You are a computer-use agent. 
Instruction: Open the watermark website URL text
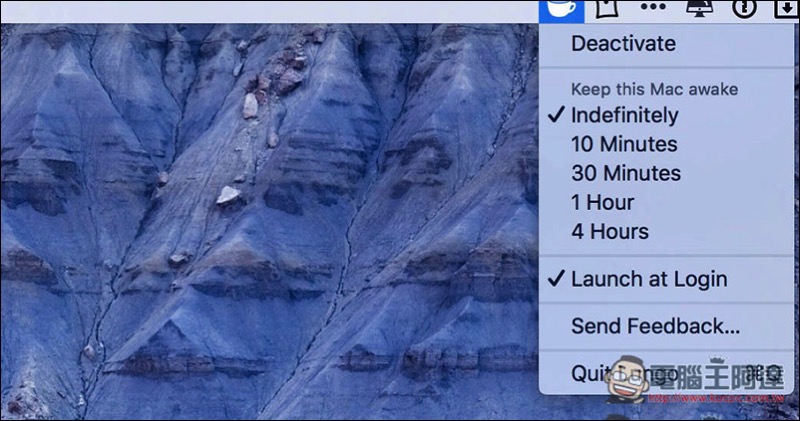click(x=720, y=399)
